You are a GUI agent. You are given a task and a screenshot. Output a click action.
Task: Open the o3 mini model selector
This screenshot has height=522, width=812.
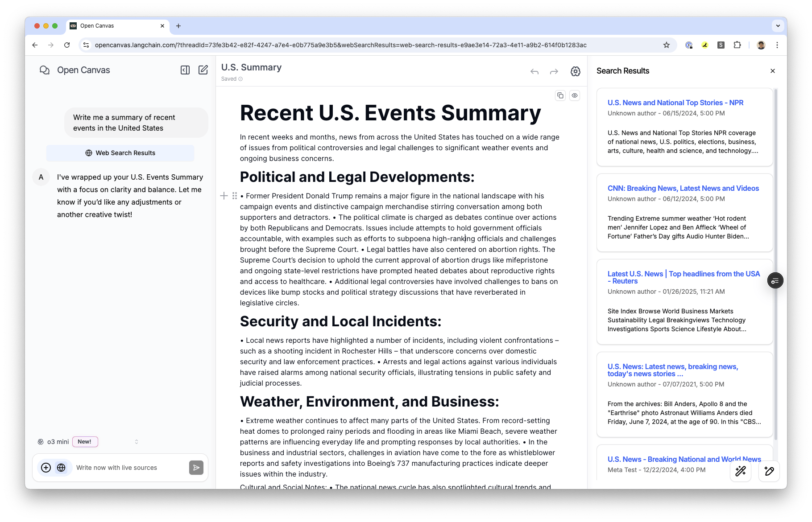point(88,442)
